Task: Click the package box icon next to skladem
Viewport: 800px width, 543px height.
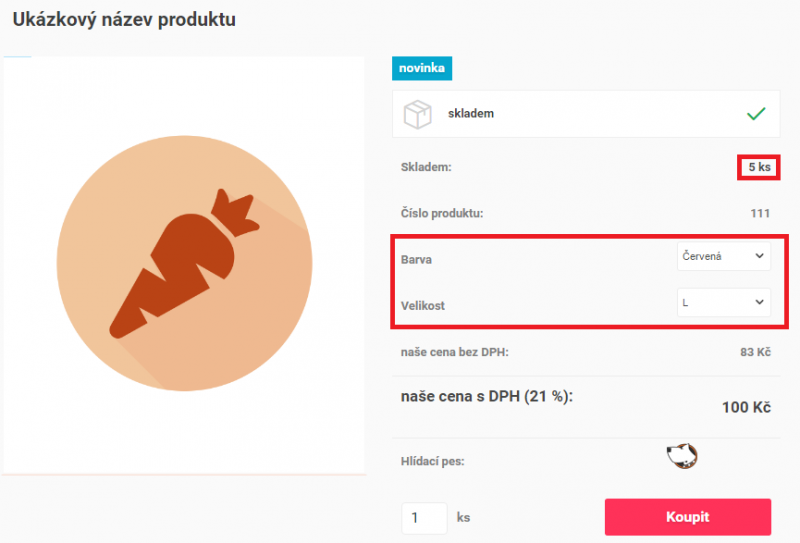Action: click(417, 114)
